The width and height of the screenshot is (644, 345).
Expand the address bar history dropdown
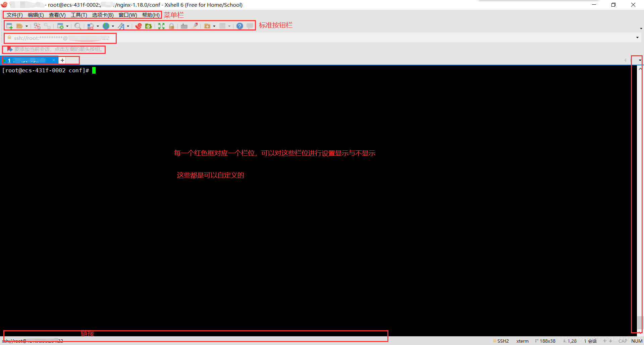coord(637,38)
